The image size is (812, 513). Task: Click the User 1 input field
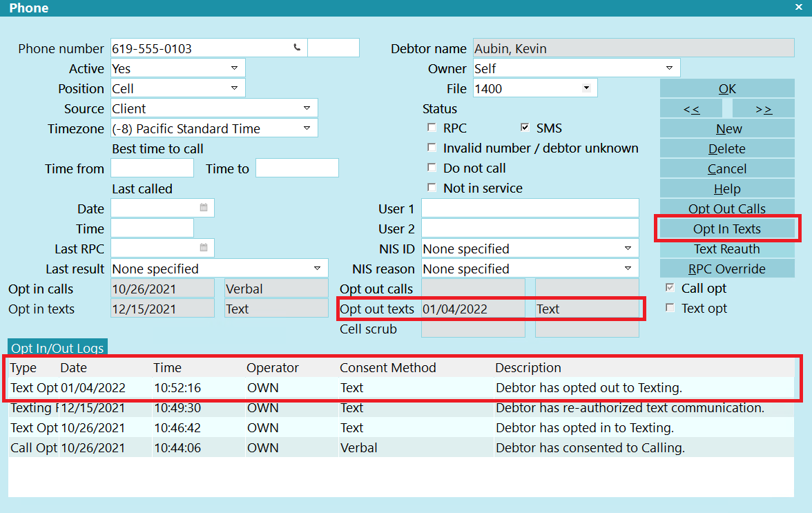530,208
